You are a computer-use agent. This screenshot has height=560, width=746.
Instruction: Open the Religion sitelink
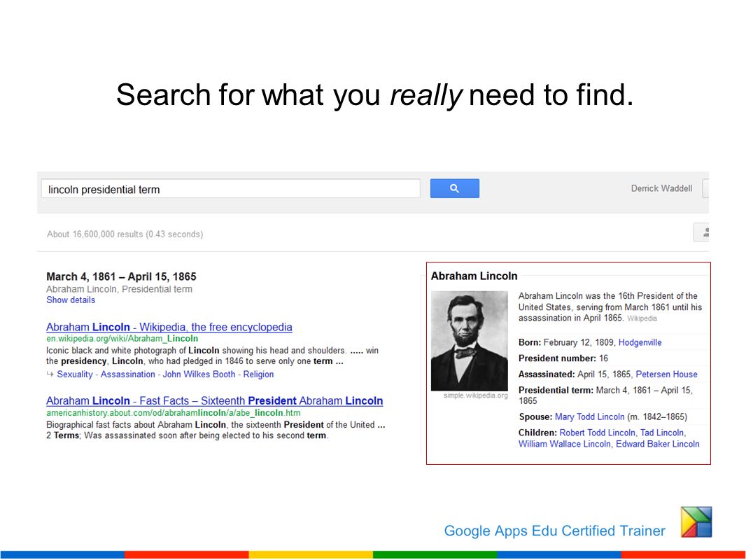(x=258, y=374)
